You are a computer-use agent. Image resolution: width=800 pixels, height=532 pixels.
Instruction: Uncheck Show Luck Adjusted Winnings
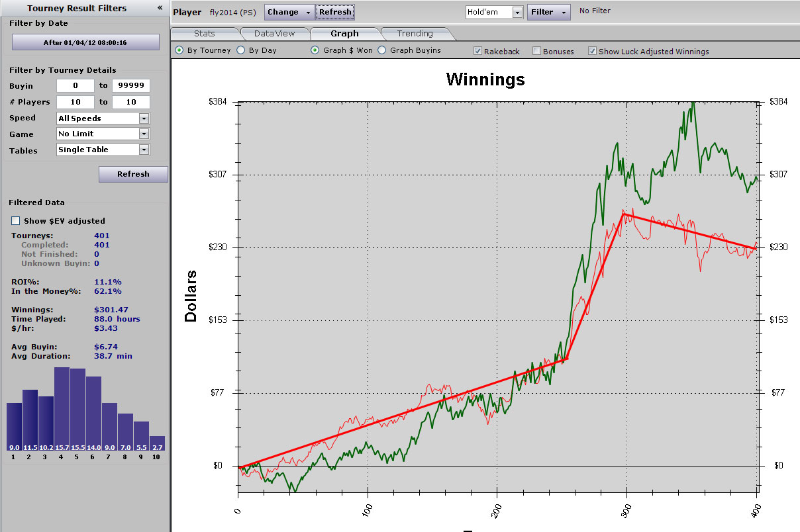tap(592, 51)
